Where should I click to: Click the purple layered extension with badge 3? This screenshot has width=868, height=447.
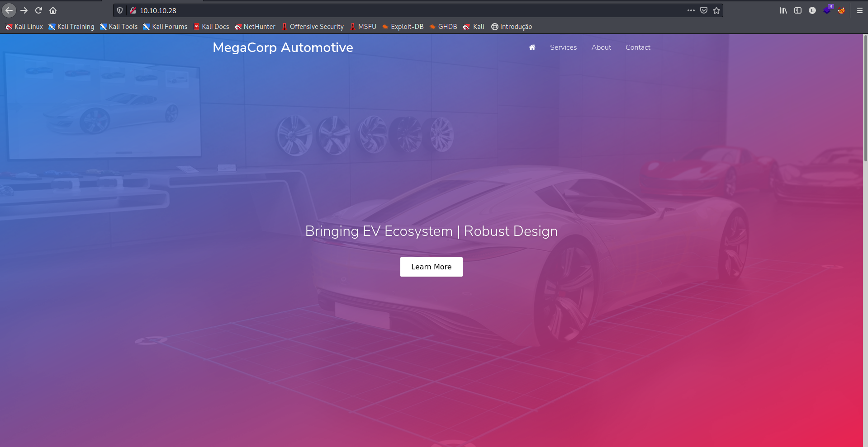click(x=827, y=10)
